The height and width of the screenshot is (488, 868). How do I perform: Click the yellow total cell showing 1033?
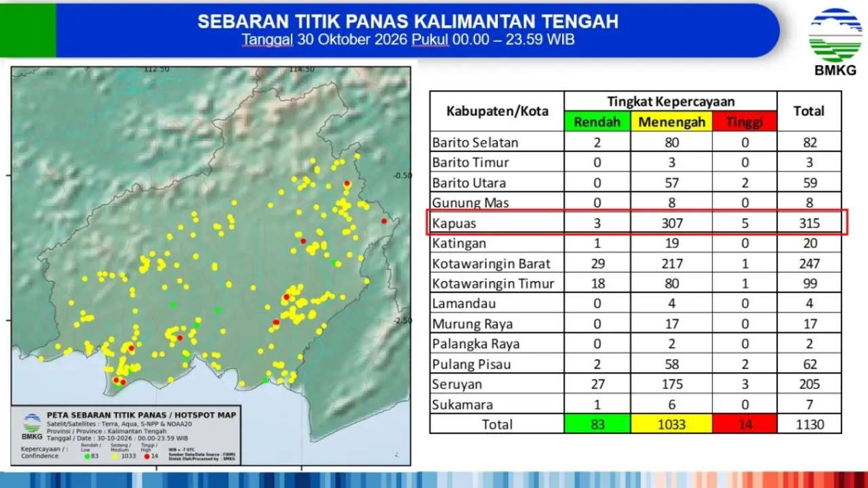671,424
